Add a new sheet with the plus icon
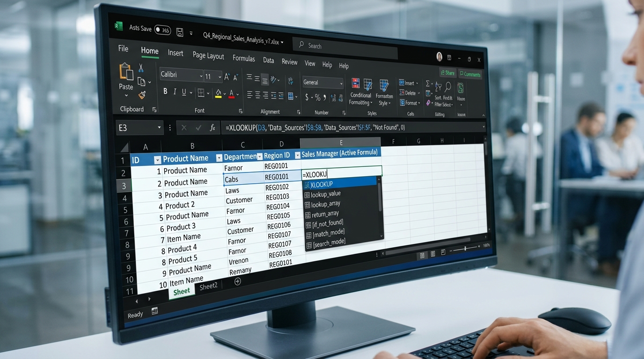This screenshot has height=359, width=644. 237,281
